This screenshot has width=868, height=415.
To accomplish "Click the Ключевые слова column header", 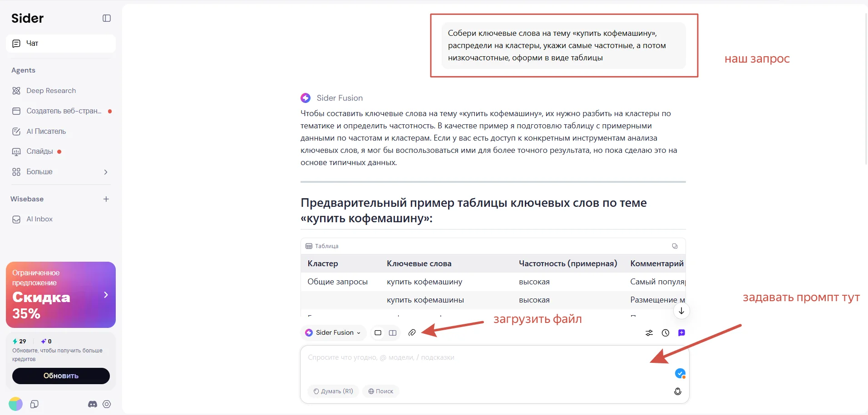I will 419,264.
